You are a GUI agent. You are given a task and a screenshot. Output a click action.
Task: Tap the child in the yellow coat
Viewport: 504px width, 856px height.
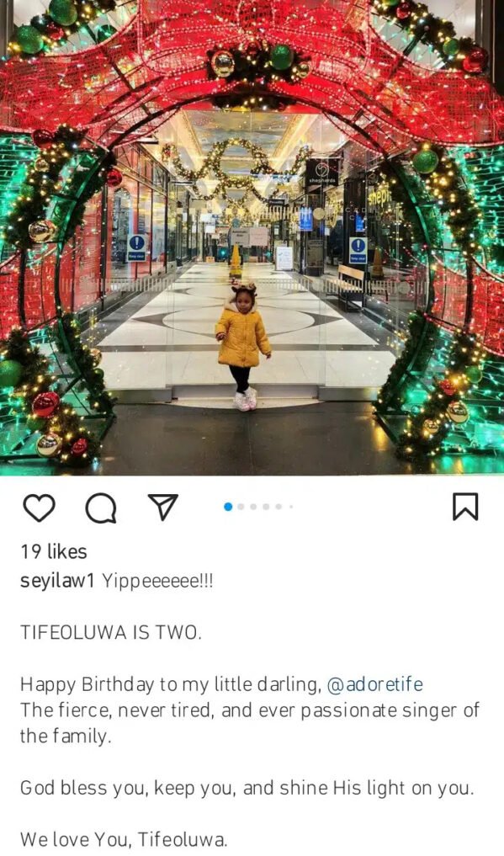[242, 346]
